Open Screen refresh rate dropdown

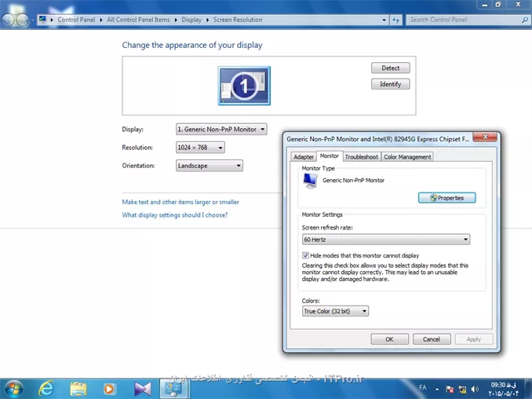[386, 240]
